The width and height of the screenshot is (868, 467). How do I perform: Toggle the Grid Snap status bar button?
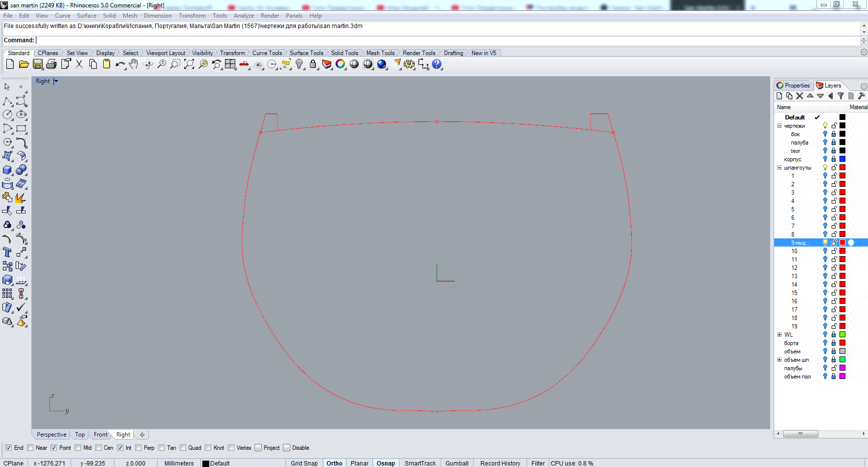pyautogui.click(x=304, y=463)
